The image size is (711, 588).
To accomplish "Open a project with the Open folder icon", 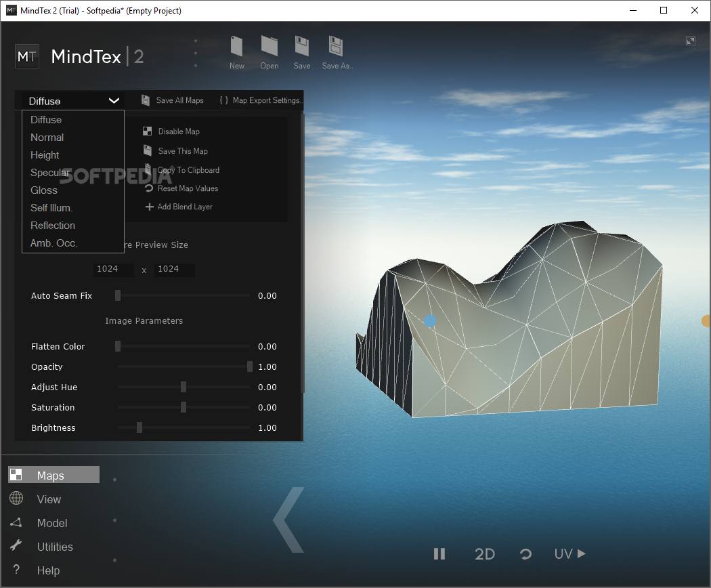I will [x=270, y=46].
